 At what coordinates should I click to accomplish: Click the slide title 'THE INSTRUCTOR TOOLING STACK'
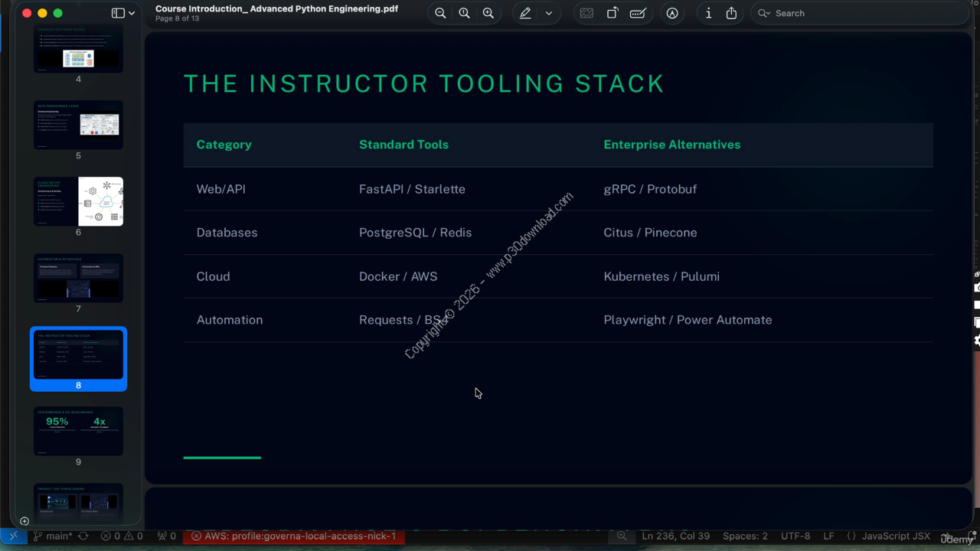(x=423, y=83)
